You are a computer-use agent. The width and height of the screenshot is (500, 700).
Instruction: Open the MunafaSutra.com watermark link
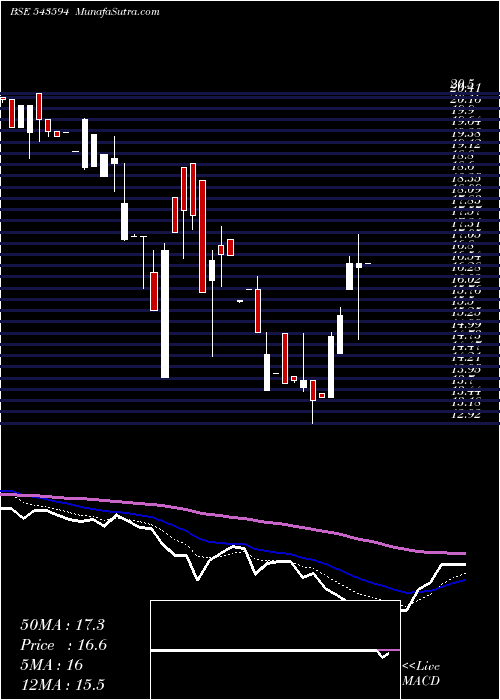coord(118,12)
